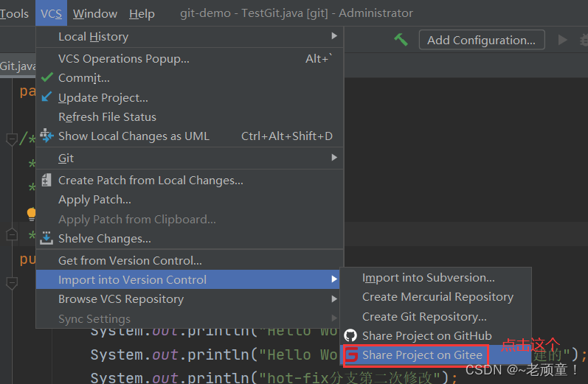Expand the Import into Version Control arrow
This screenshot has height=384, width=588.
334,279
